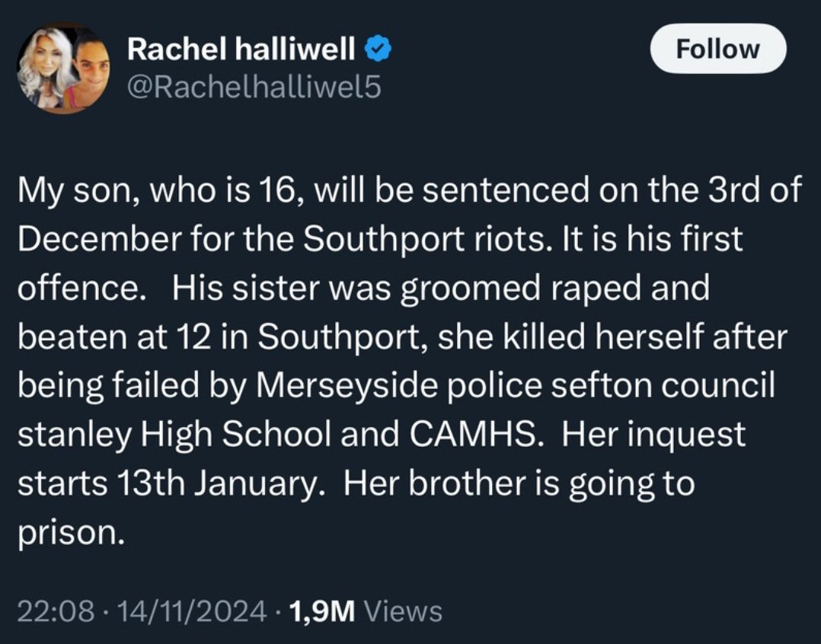Open the profile picture avatar
Viewport: 821px width, 644px height.
click(64, 69)
